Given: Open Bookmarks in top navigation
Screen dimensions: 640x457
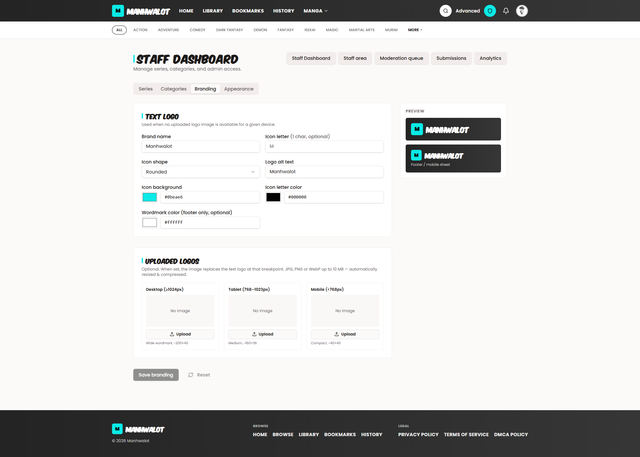Looking at the screenshot, I should [x=248, y=11].
